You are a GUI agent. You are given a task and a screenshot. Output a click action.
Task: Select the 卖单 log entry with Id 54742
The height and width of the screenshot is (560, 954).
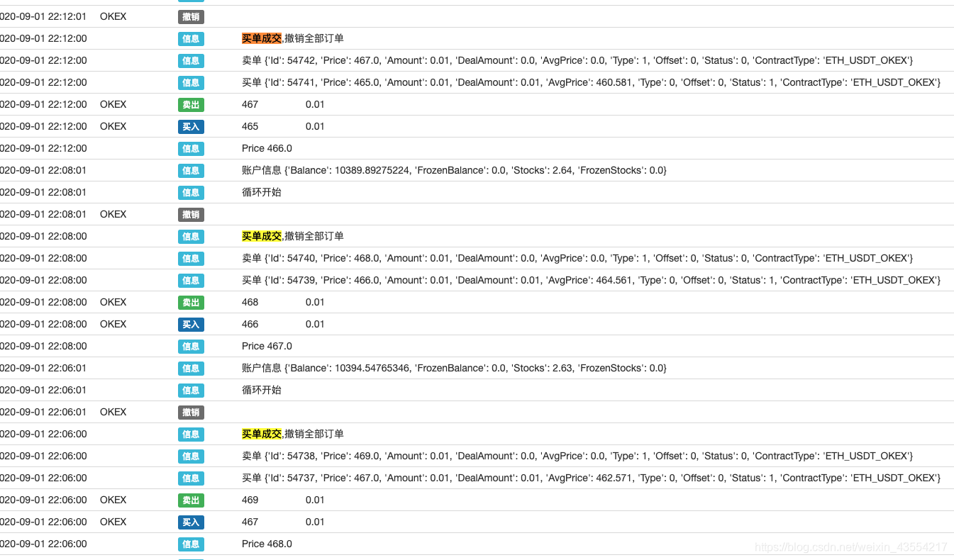click(x=577, y=60)
